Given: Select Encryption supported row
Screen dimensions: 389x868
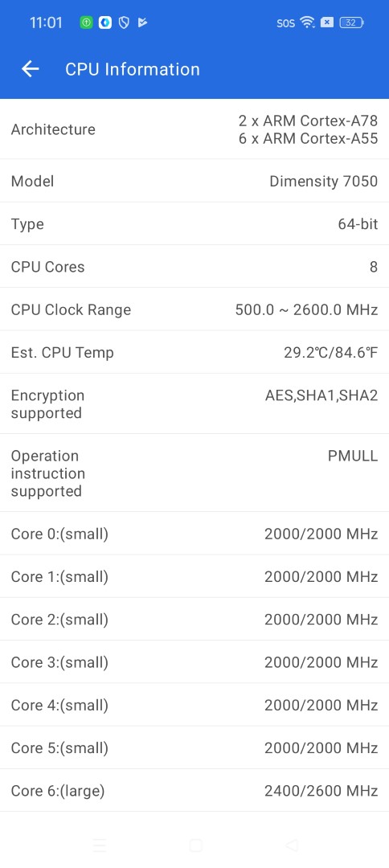Looking at the screenshot, I should (x=194, y=404).
